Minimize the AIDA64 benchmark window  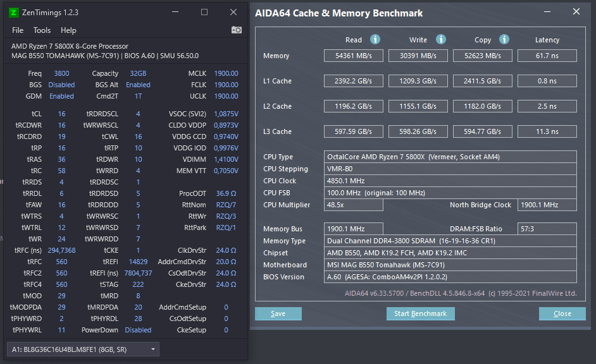click(x=547, y=12)
